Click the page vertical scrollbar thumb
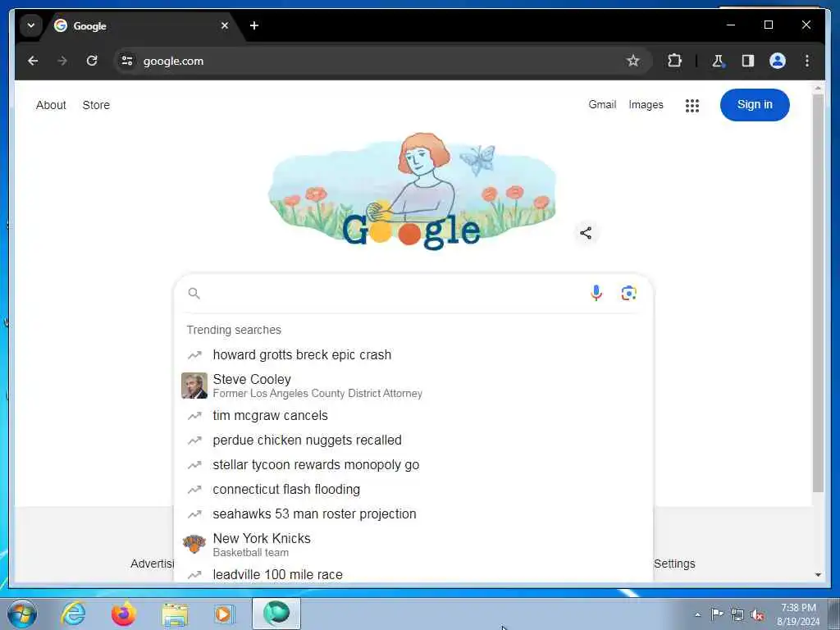 (818, 294)
